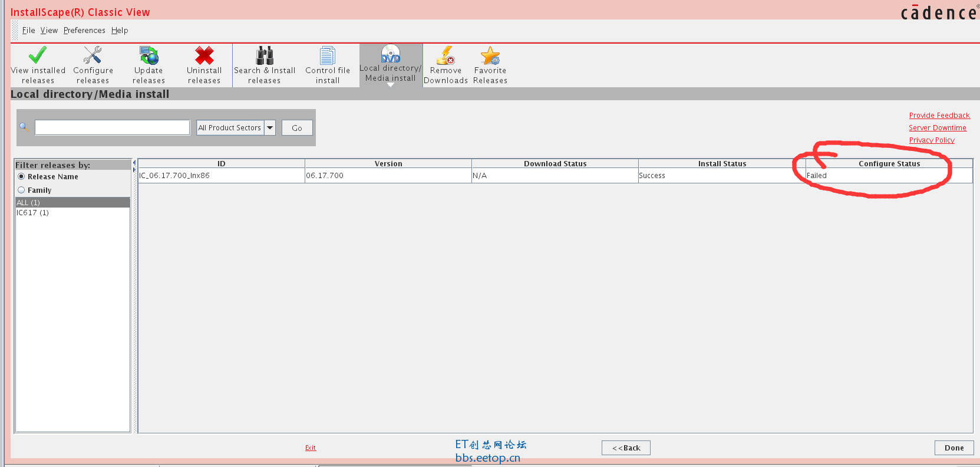Image resolution: width=980 pixels, height=467 pixels.
Task: Open Uninstall releases red X icon
Action: click(x=204, y=55)
